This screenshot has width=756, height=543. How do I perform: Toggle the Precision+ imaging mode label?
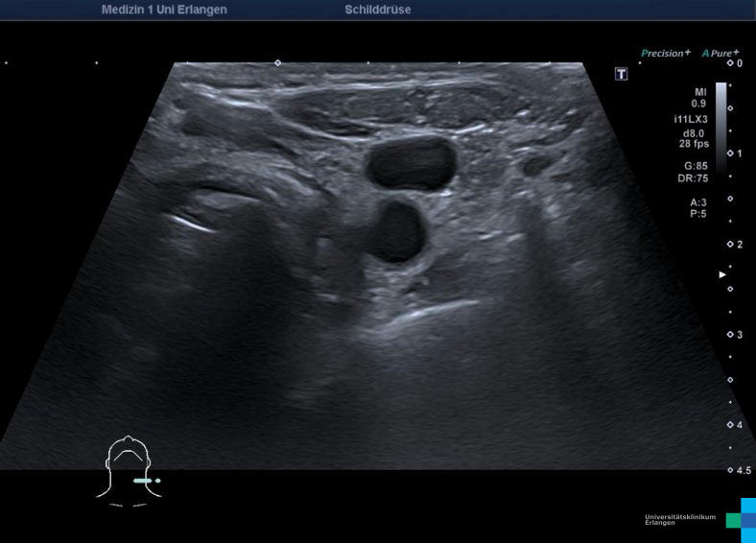[x=665, y=54]
